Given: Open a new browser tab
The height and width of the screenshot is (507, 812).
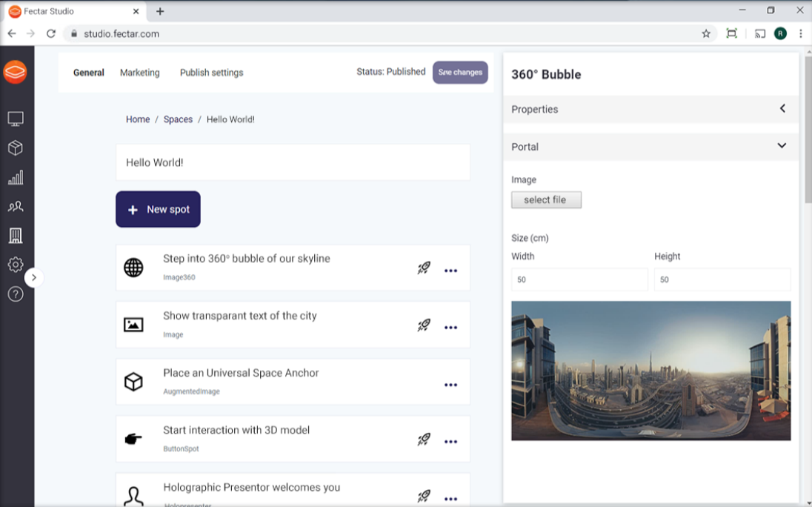Looking at the screenshot, I should coord(160,11).
